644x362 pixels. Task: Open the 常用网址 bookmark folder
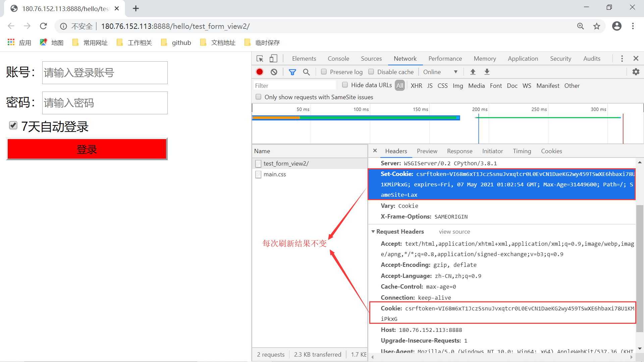(90, 43)
